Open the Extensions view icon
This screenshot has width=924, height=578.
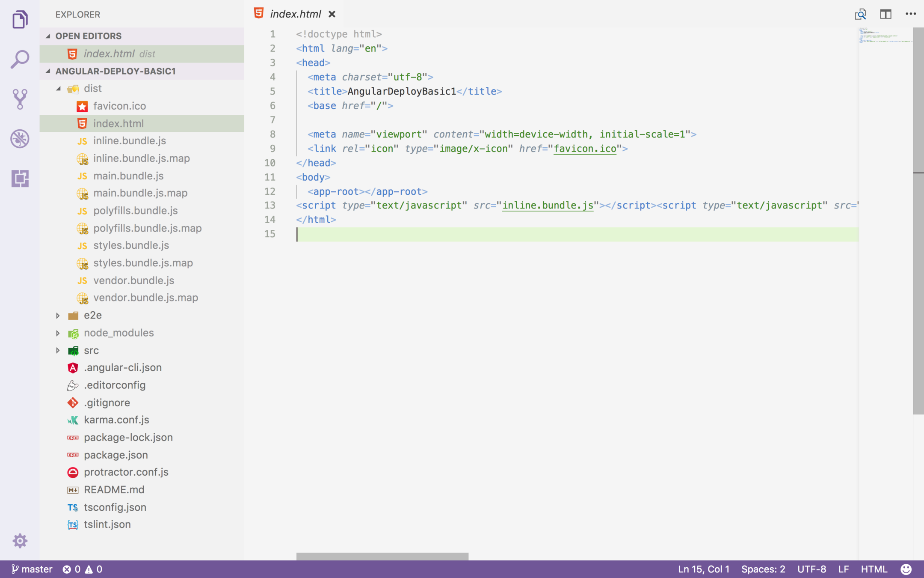click(20, 179)
